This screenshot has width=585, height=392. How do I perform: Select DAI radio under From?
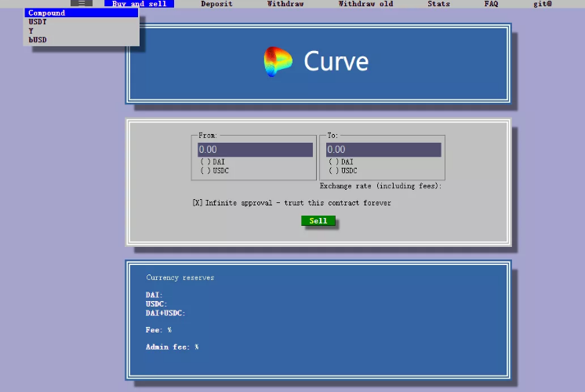click(213, 162)
